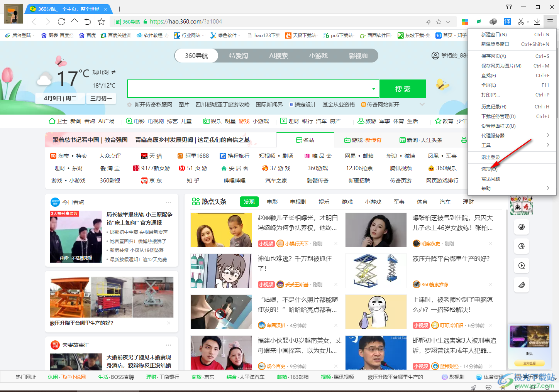The image size is (559, 392).
Task: Expand the 帮助 submenu
Action: (548, 188)
